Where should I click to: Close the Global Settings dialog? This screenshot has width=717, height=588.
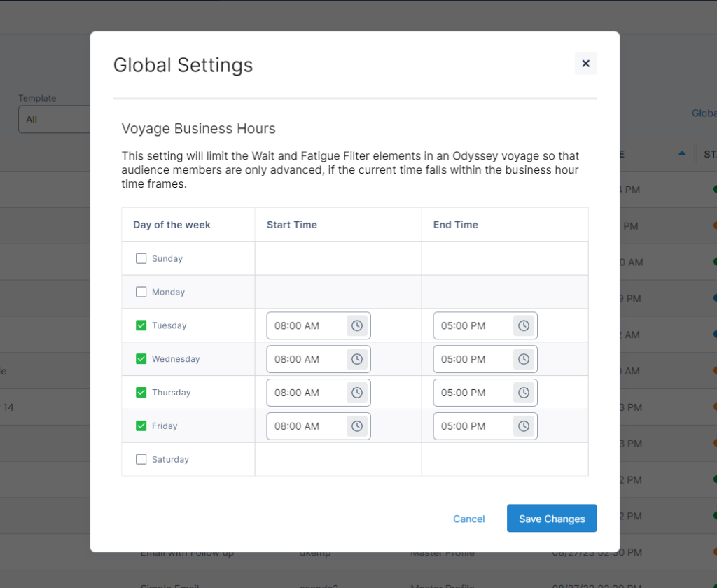point(585,64)
